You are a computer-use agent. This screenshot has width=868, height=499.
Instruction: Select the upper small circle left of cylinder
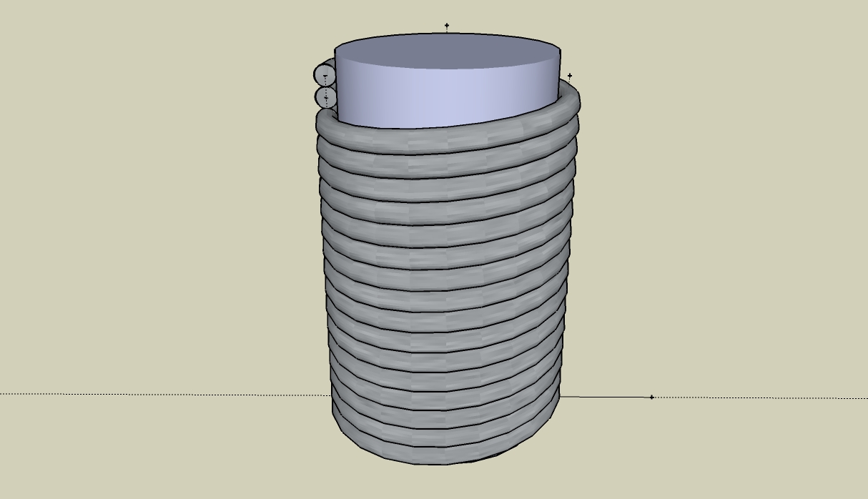tap(325, 75)
